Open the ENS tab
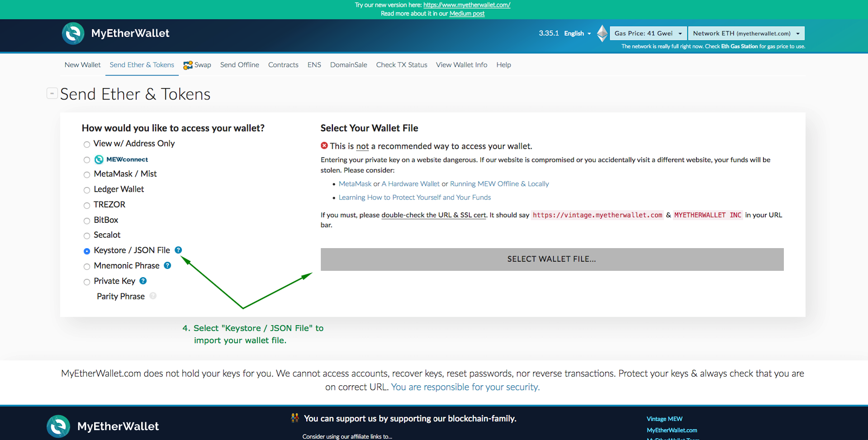The height and width of the screenshot is (440, 868). pyautogui.click(x=314, y=65)
